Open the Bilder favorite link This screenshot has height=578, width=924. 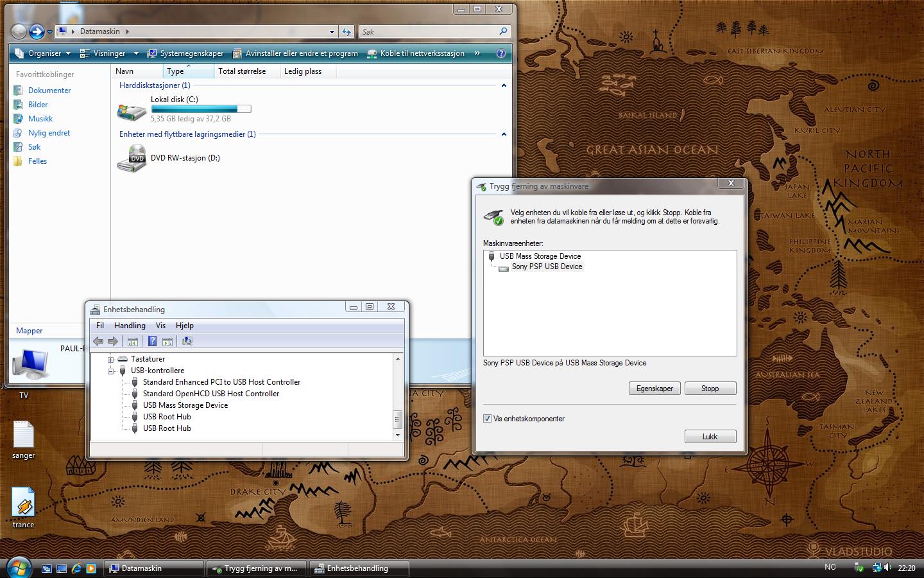coord(38,105)
